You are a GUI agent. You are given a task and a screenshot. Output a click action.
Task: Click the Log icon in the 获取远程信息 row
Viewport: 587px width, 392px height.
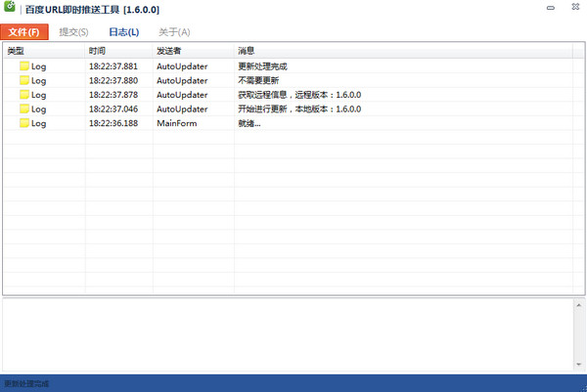[x=24, y=95]
